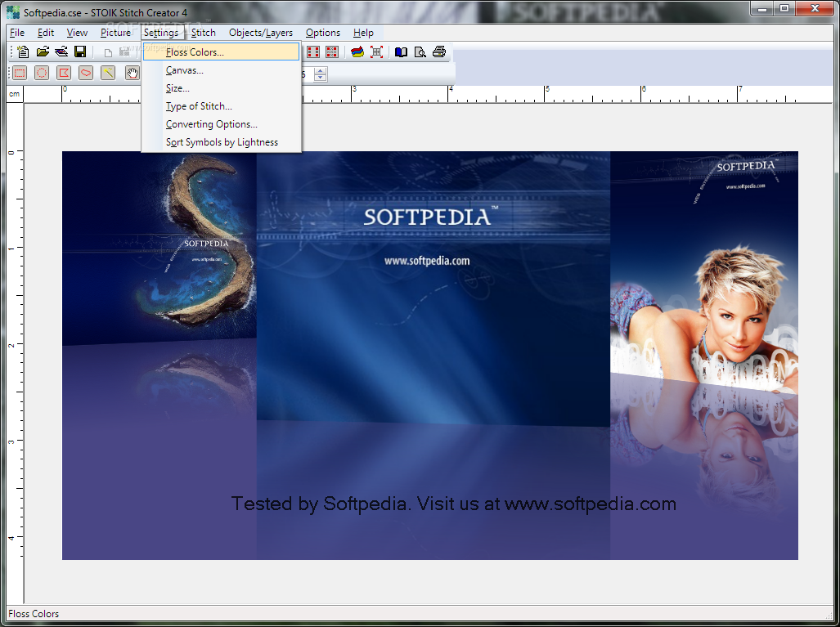
Task: Click the print preview icon
Action: 420,52
